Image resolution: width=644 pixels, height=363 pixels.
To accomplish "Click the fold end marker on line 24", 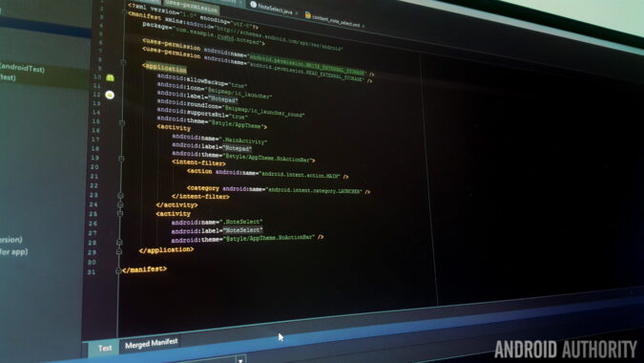I will (120, 204).
